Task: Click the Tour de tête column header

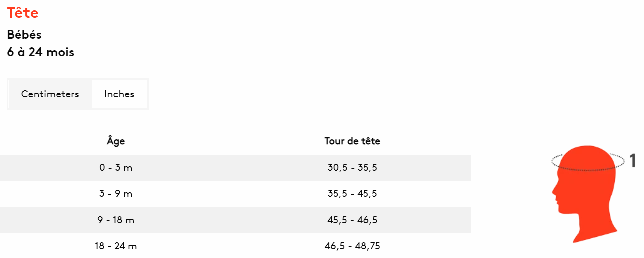Action: coord(352,141)
